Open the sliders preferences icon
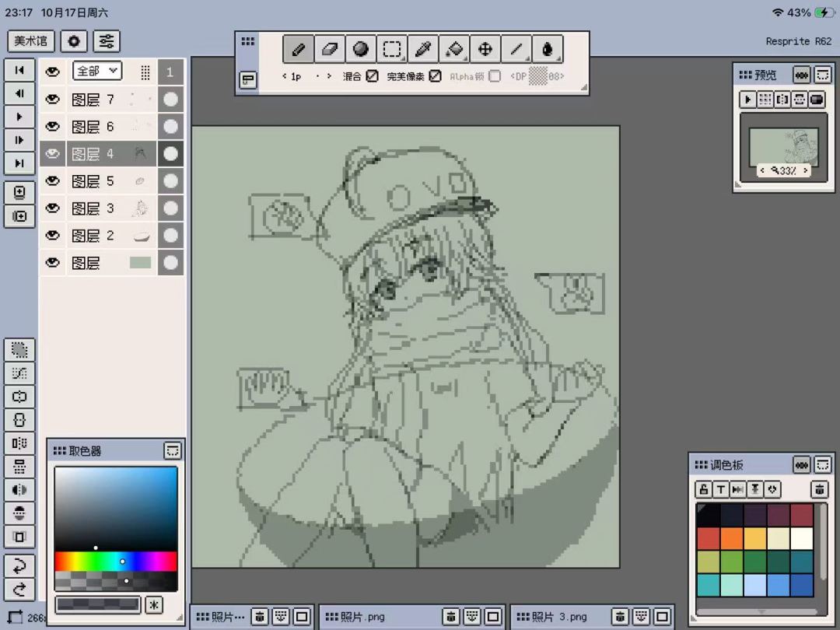Viewport: 840px width, 630px height. (x=107, y=41)
